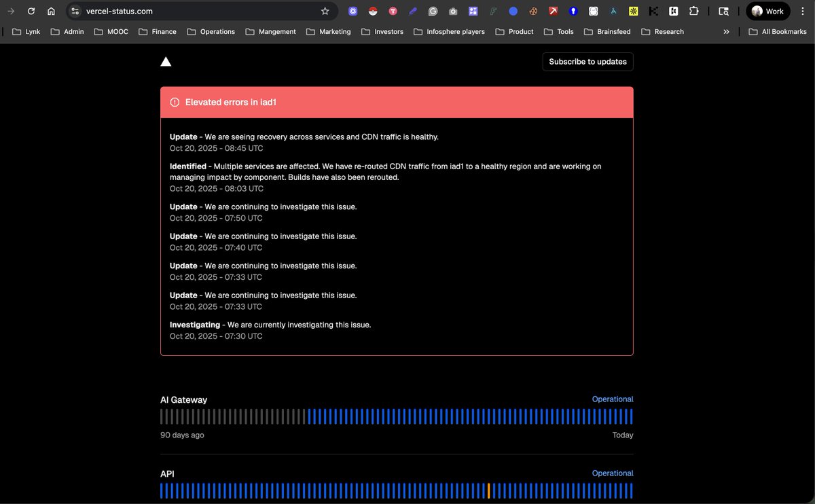Open the pink T extension icon

393,12
